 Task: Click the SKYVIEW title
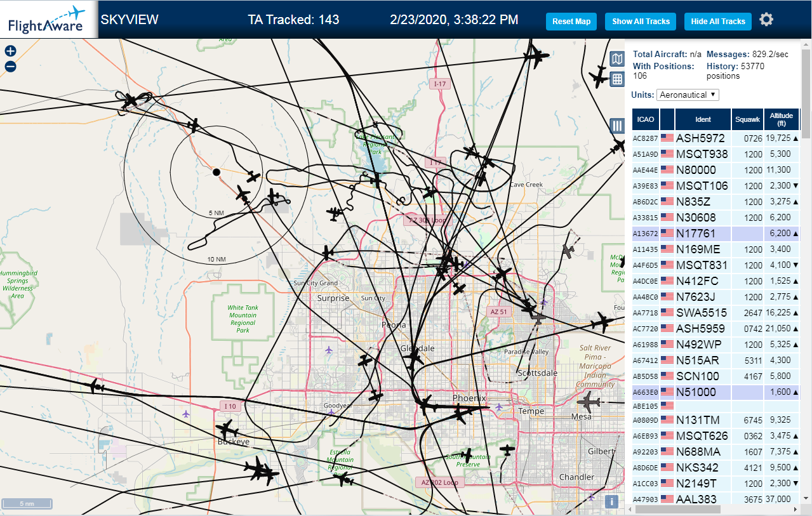[130, 20]
